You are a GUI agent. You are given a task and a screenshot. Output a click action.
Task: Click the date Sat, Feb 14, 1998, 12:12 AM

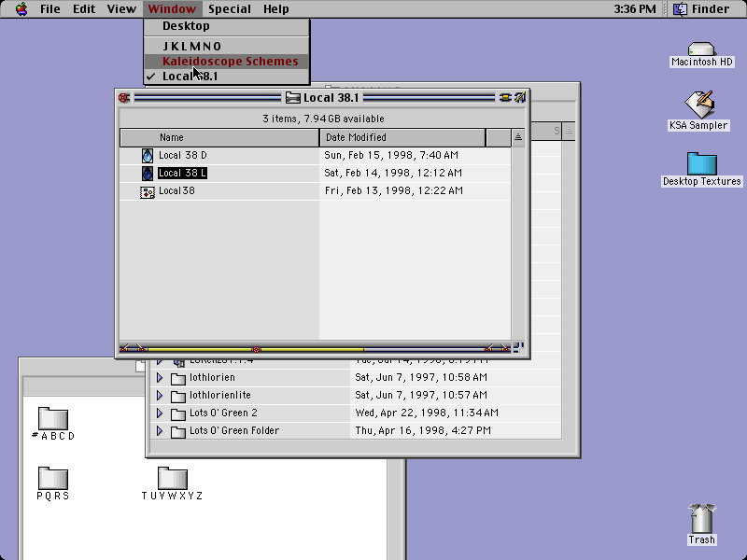[393, 173]
